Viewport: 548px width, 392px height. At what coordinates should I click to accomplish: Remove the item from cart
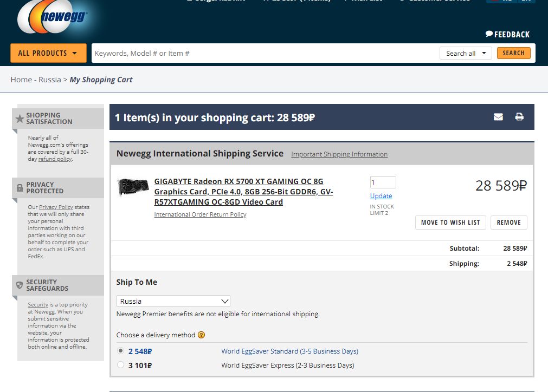click(508, 223)
